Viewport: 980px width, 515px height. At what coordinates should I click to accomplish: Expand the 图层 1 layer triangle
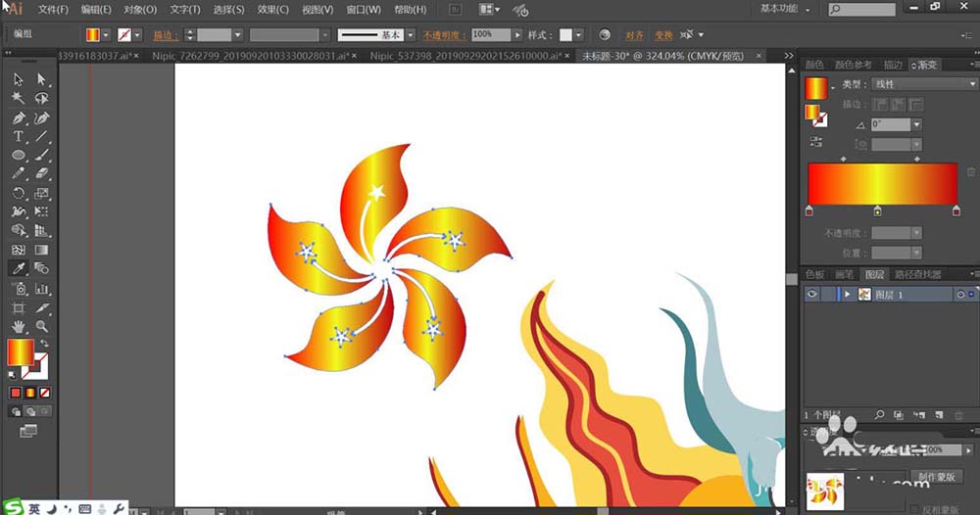pyautogui.click(x=848, y=294)
